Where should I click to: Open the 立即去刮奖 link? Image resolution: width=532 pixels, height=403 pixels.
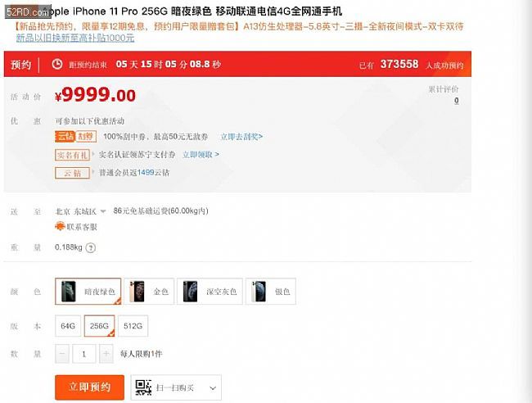click(241, 137)
